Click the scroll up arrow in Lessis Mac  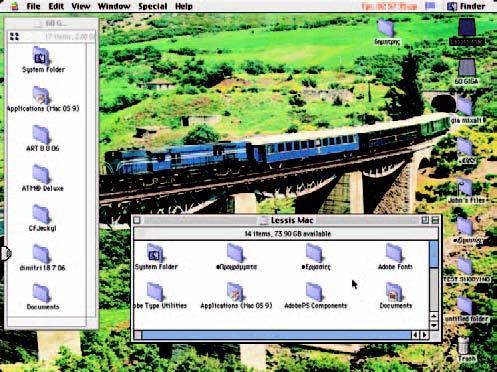tap(434, 316)
